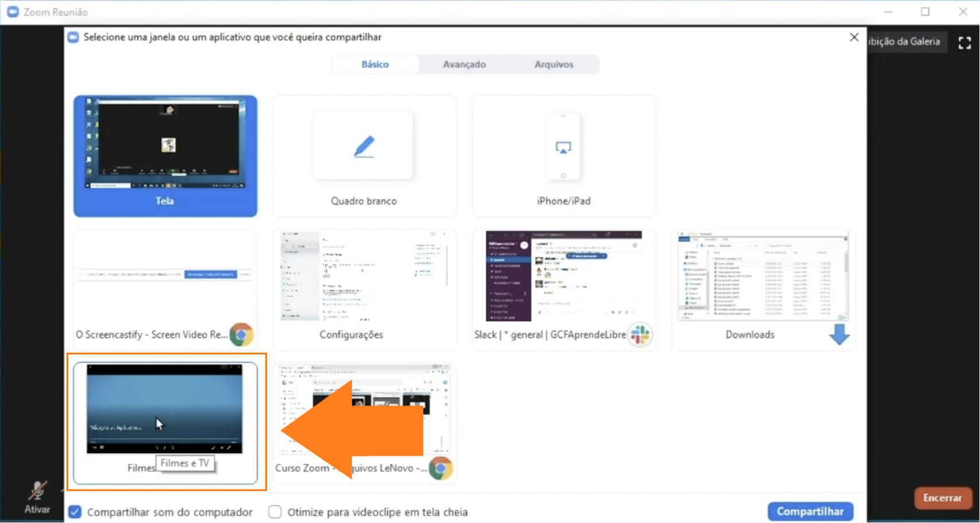Select the iPhone/iPad share option
The width and height of the screenshot is (980, 523).
point(564,156)
